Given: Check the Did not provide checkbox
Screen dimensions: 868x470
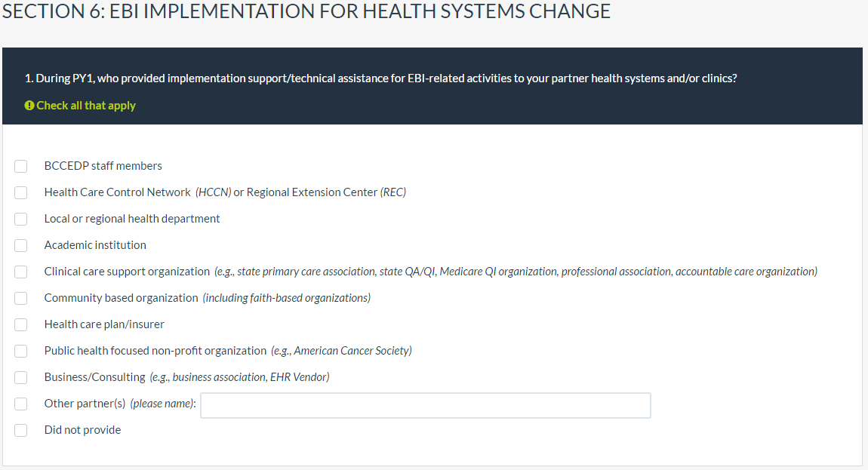Looking at the screenshot, I should coord(21,430).
